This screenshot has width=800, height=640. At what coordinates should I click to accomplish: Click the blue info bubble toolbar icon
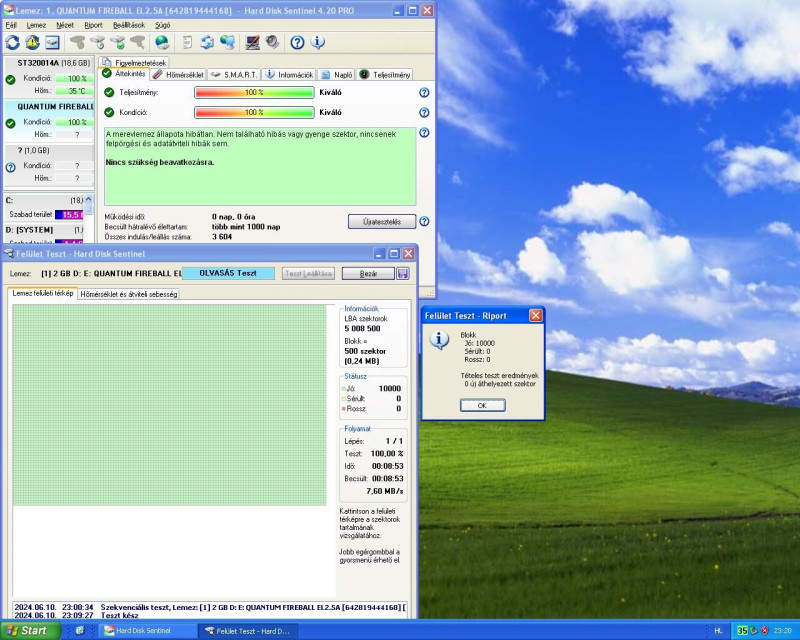(x=317, y=42)
